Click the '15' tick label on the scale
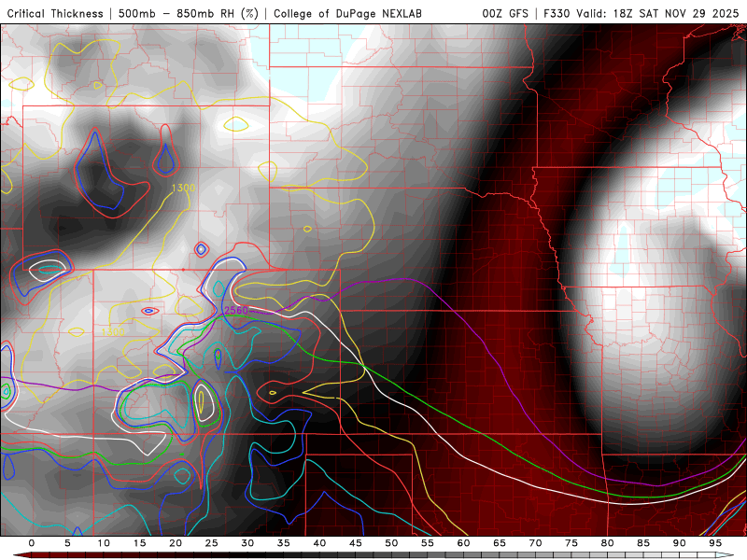 [139, 543]
